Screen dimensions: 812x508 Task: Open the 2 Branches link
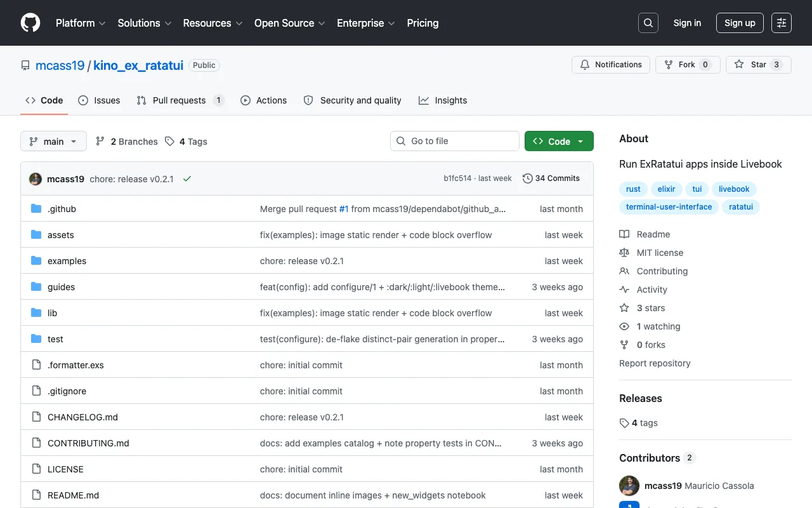[127, 142]
